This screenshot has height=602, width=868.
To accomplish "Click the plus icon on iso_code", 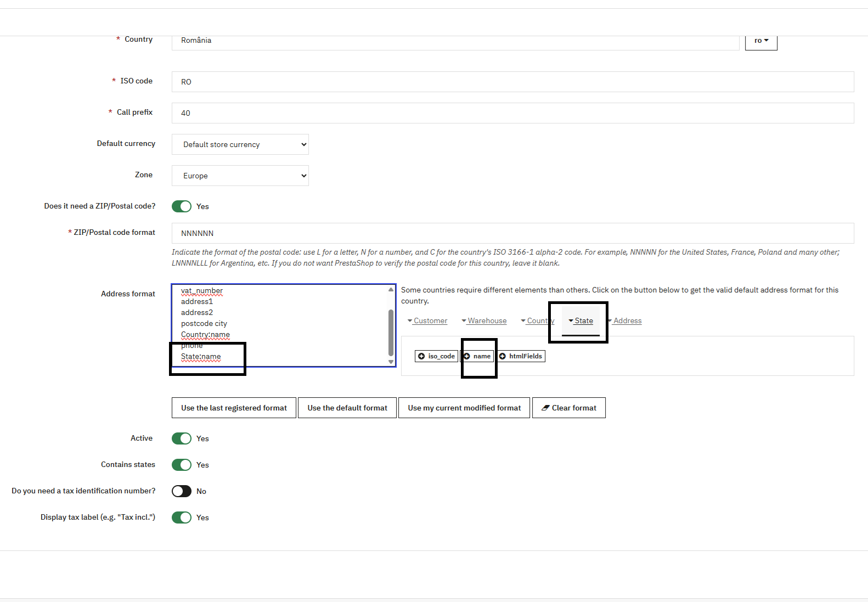I will click(x=421, y=356).
